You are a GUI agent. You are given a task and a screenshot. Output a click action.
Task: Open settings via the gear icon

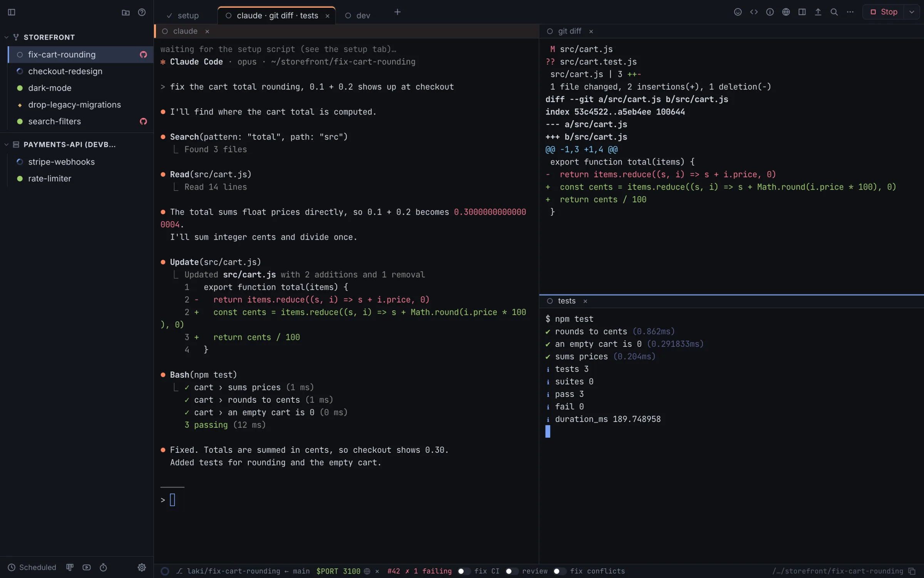click(142, 567)
